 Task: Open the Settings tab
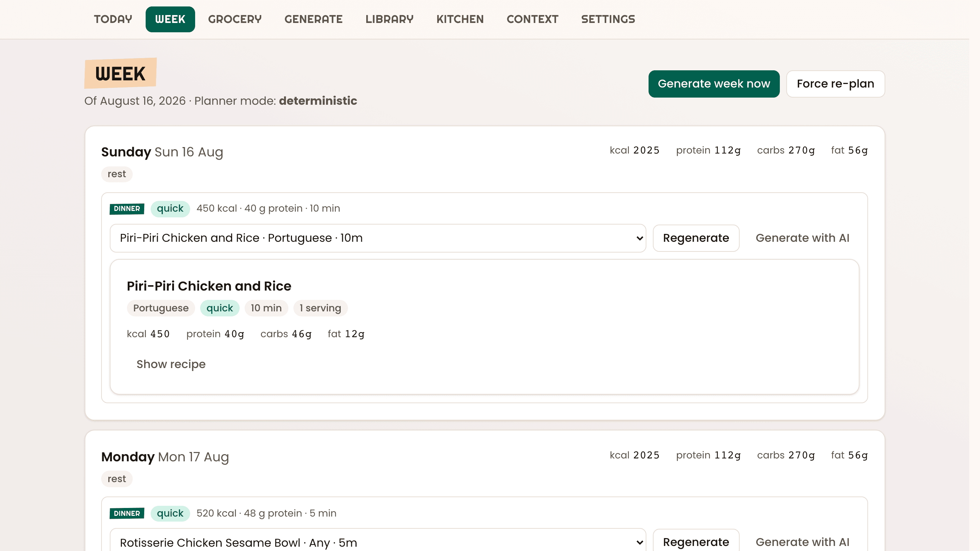608,19
